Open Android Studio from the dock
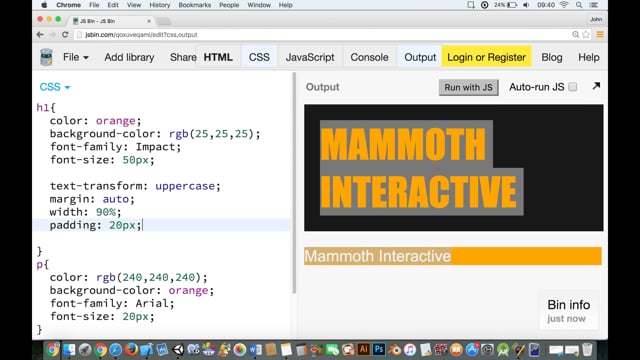 (x=503, y=350)
